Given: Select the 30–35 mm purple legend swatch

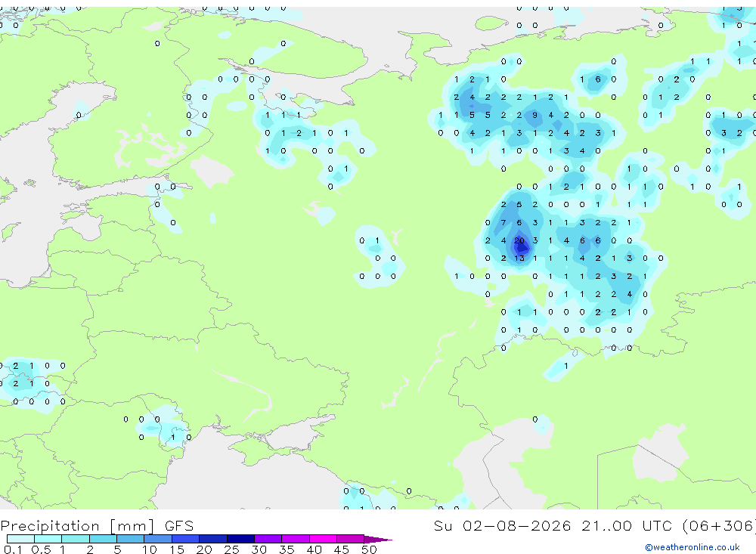Looking at the screenshot, I should (268, 539).
